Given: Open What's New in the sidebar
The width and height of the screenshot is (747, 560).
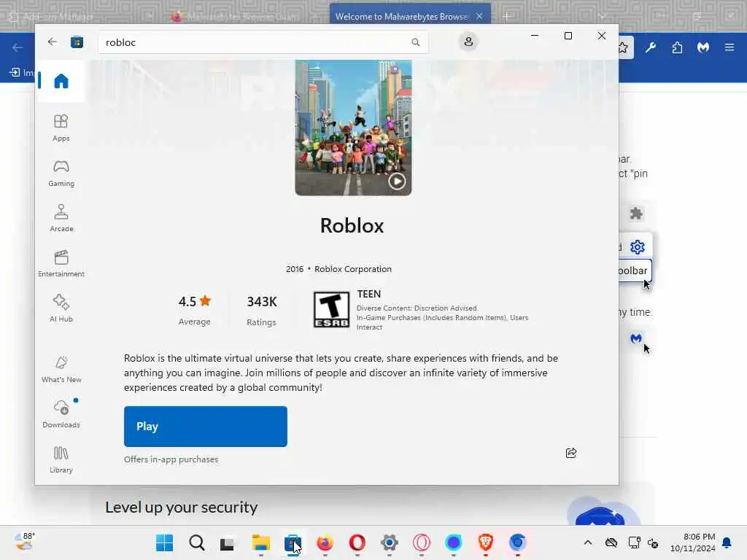Looking at the screenshot, I should (61, 369).
